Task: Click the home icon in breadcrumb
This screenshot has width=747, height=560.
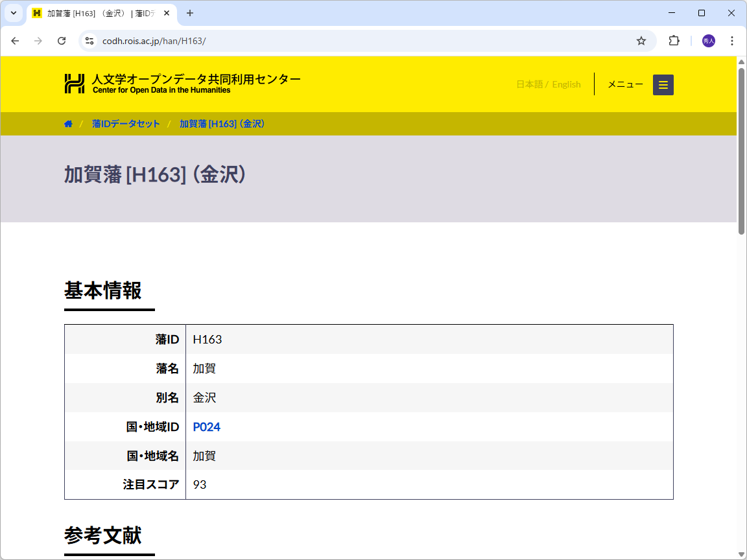Action: (68, 124)
